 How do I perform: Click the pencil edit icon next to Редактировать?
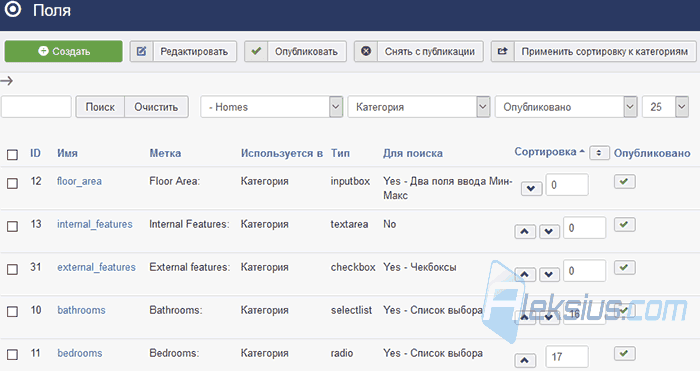point(142,51)
